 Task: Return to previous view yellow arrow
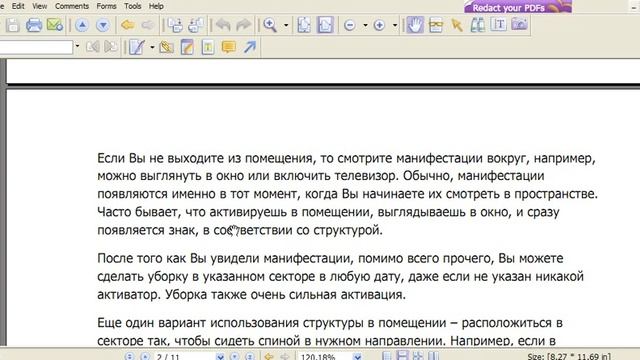(128, 25)
